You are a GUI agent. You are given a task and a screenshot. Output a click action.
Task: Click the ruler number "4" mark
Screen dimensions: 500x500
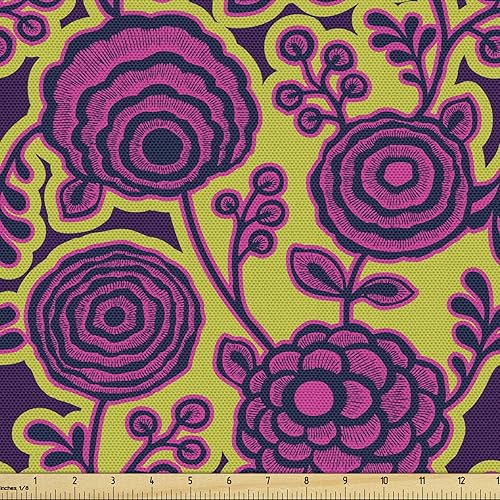pyautogui.click(x=152, y=480)
